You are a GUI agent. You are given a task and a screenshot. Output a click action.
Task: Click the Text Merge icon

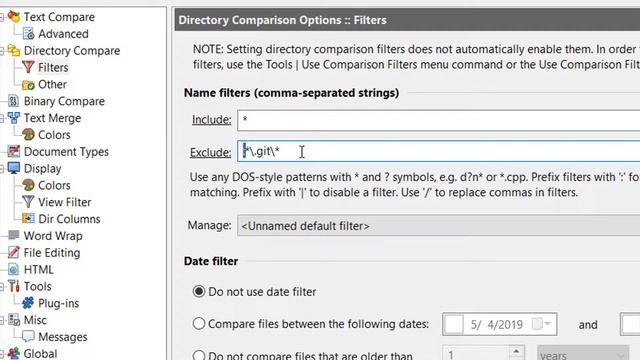tap(13, 118)
